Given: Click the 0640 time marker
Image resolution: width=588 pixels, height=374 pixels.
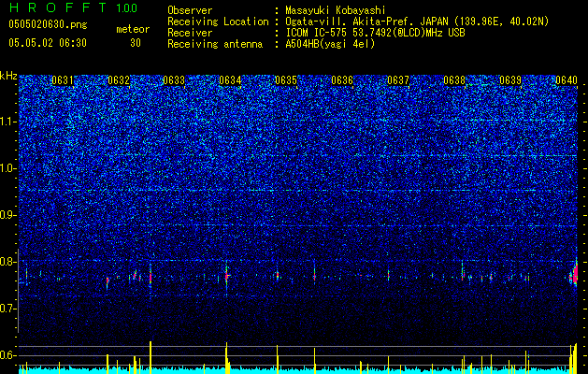Looking at the screenshot, I should 566,80.
